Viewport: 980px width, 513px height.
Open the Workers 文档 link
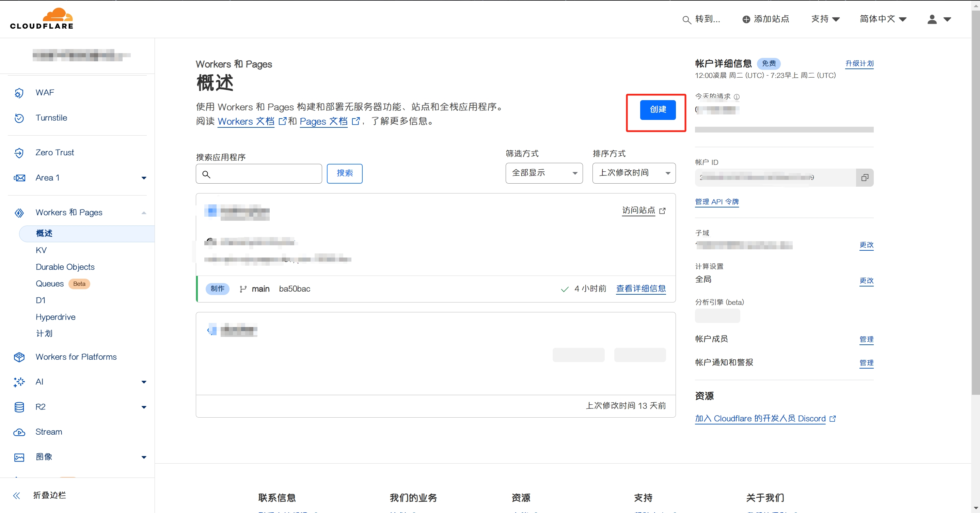(246, 121)
